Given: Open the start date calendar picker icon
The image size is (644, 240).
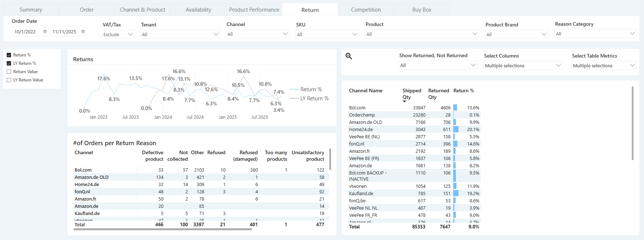Looking at the screenshot, I should [45, 31].
